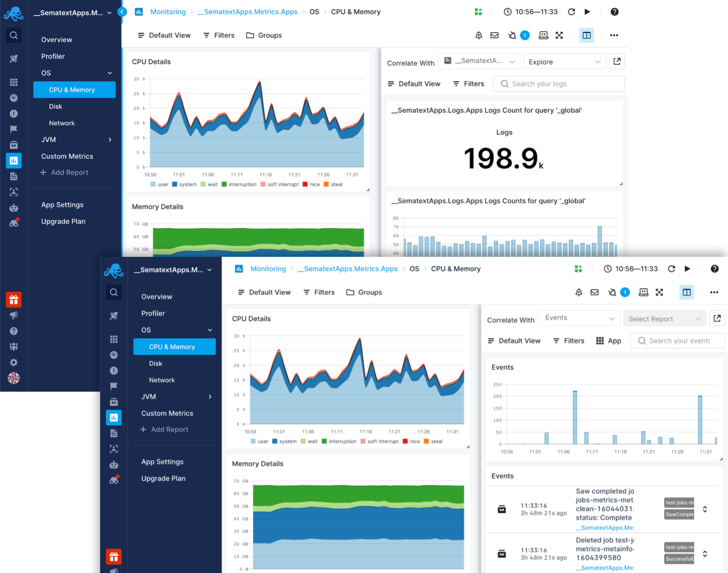Screen dimensions: 728x573
Task: Click the mail icon in back window toolbar
Action: click(x=494, y=35)
